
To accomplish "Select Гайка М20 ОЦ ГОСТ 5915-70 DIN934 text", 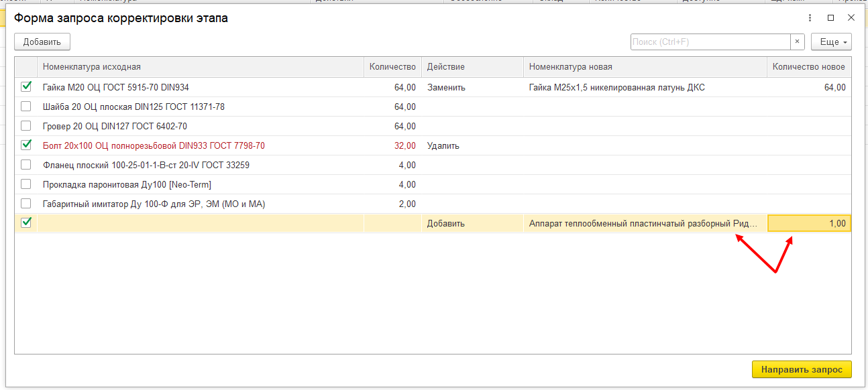I will pyautogui.click(x=116, y=87).
